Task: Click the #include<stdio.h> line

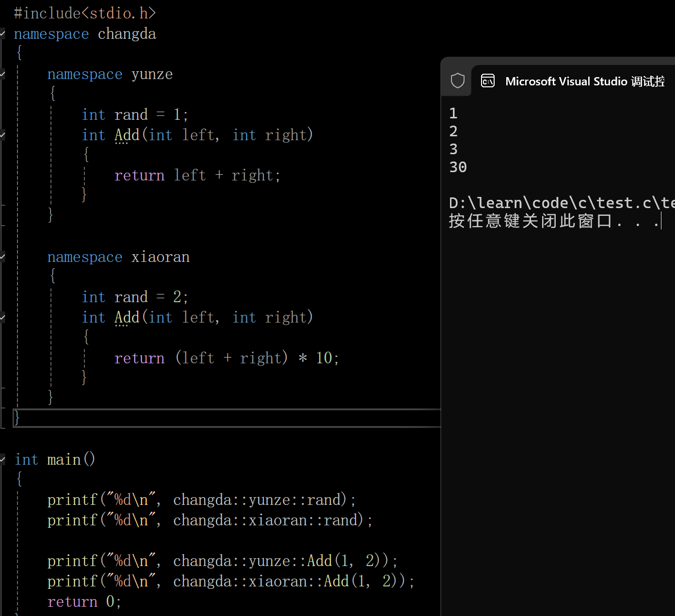Action: point(85,13)
